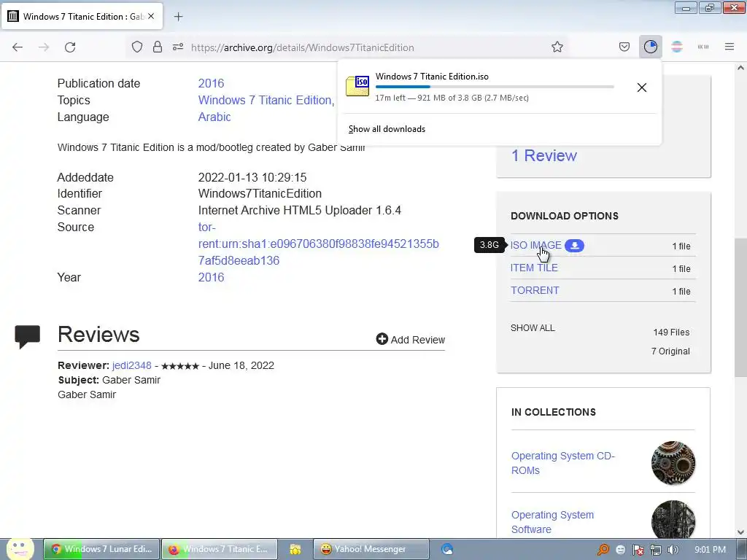
Task: Cancel the Windows 7 Titanic Edition.iso download
Action: (642, 87)
